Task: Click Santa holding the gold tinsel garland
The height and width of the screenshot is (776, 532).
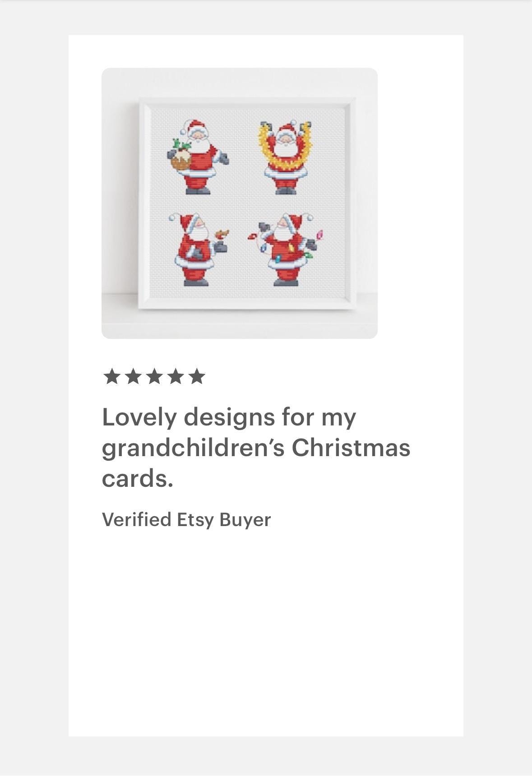Action: tap(285, 157)
